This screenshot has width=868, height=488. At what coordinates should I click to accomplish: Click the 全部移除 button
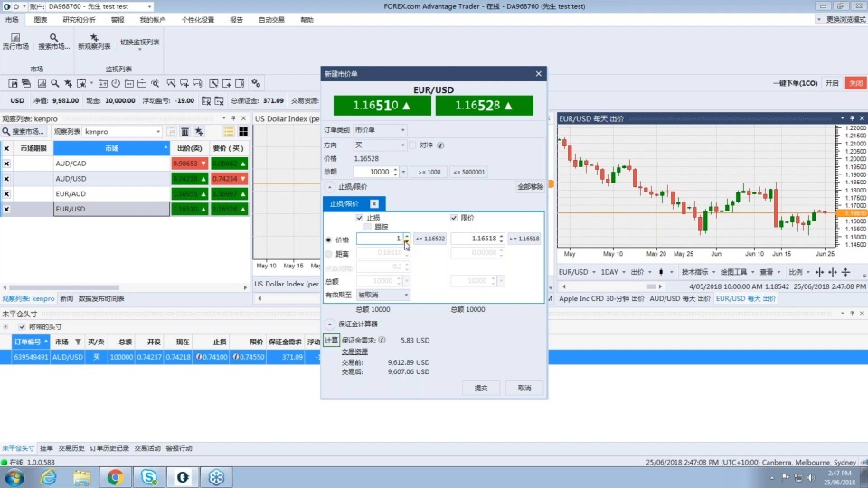pyautogui.click(x=530, y=187)
